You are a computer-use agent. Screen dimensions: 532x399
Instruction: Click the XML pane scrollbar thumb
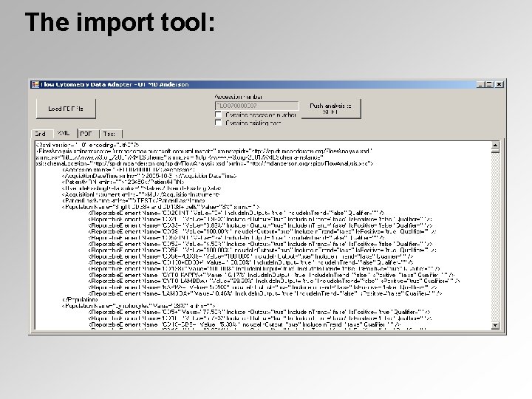click(495, 151)
